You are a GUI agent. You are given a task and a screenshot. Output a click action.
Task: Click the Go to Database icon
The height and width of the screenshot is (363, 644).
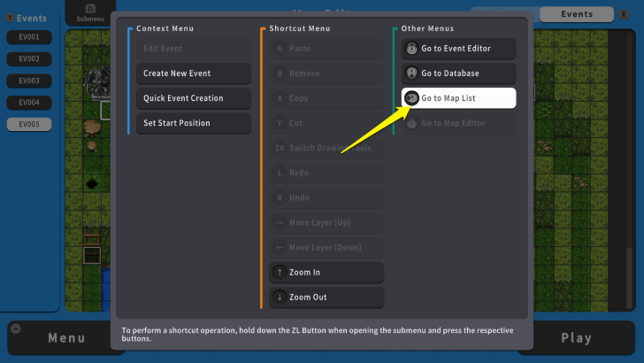point(411,73)
